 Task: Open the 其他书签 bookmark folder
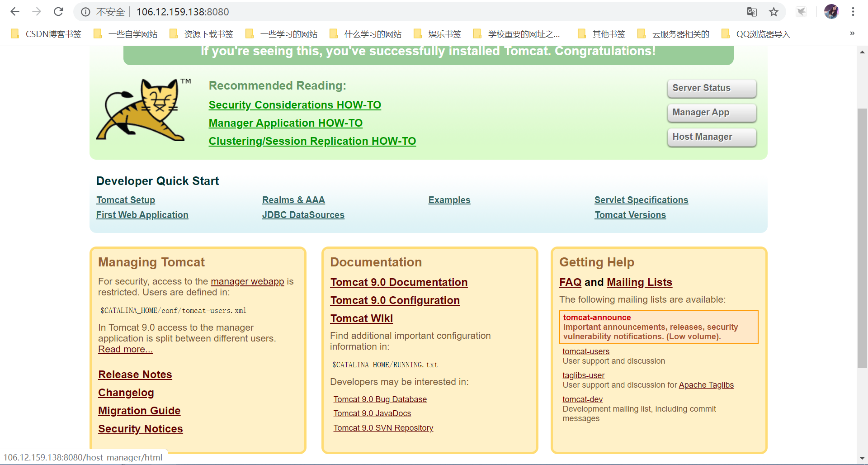pos(601,34)
